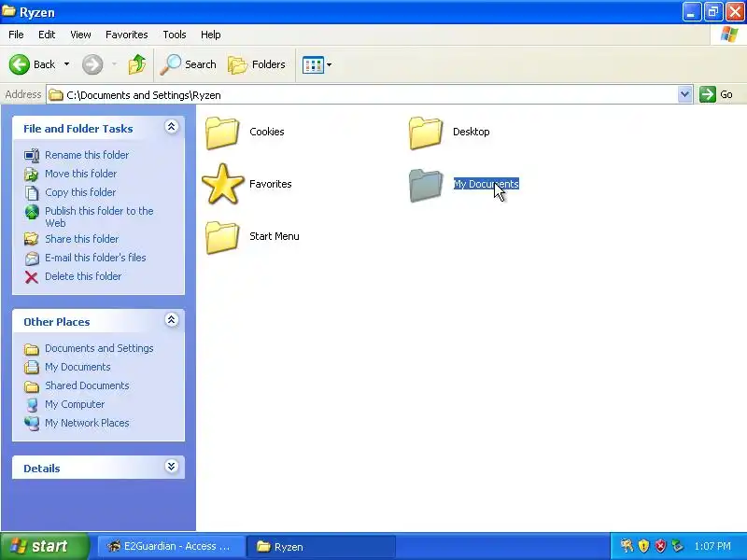Open the File menu
747x560 pixels.
16,35
